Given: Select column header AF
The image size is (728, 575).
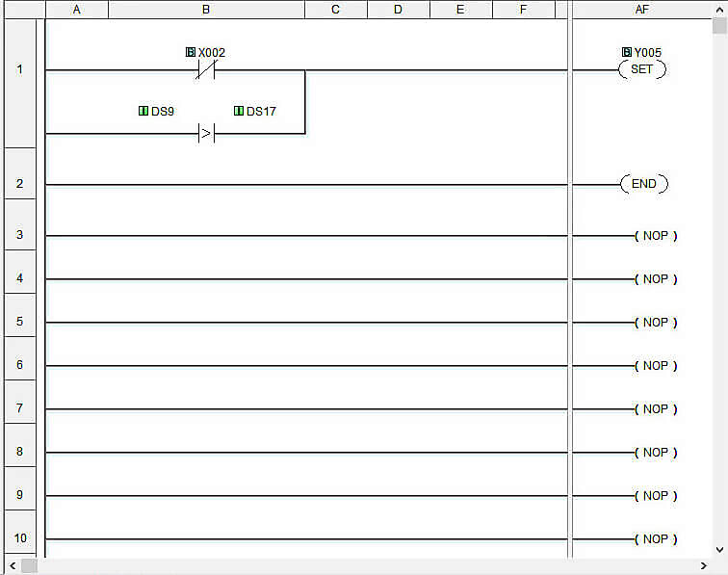Looking at the screenshot, I should click(642, 10).
